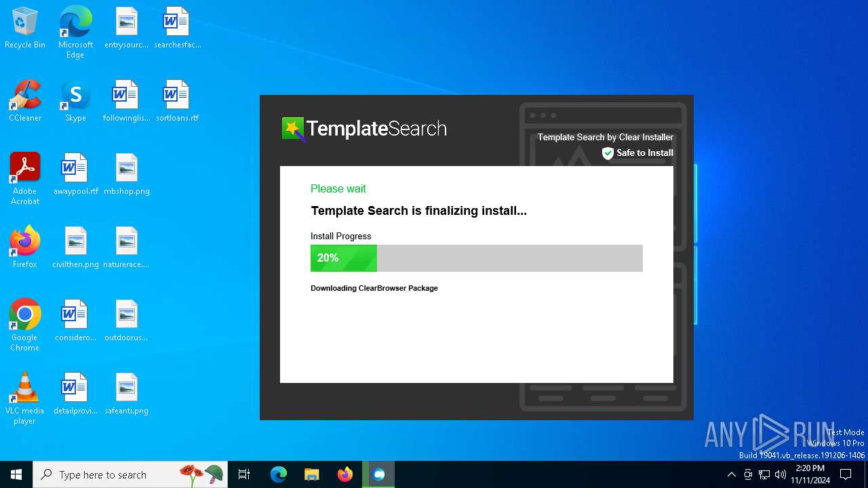This screenshot has height=488, width=868.
Task: Open CCleaner desktop shortcut
Action: pos(25,102)
